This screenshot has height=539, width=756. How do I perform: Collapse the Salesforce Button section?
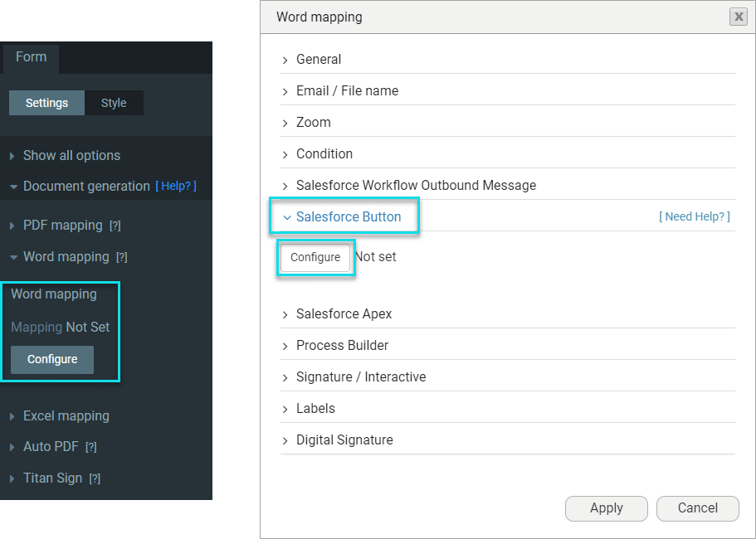[x=348, y=217]
